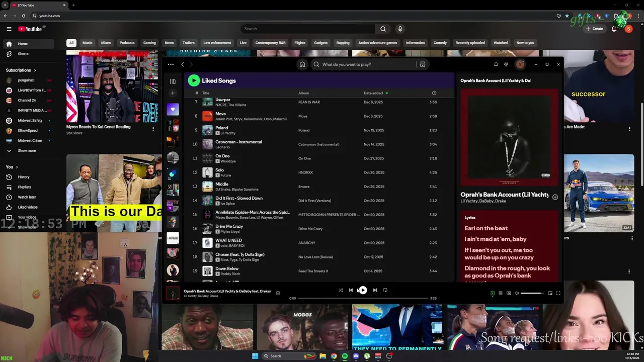Viewport: 644px width, 362px height.
Task: Open Connect to a device
Action: [x=509, y=293]
